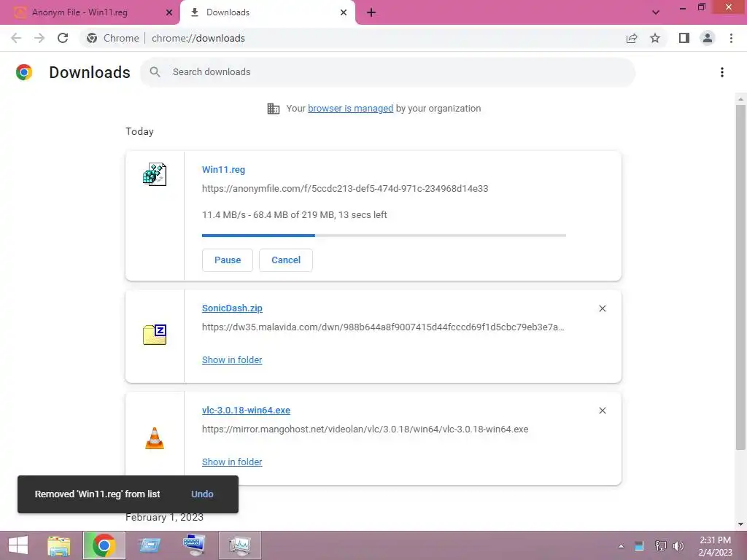Click the Chrome site info chip
Screen dimensions: 747x560
click(x=113, y=38)
